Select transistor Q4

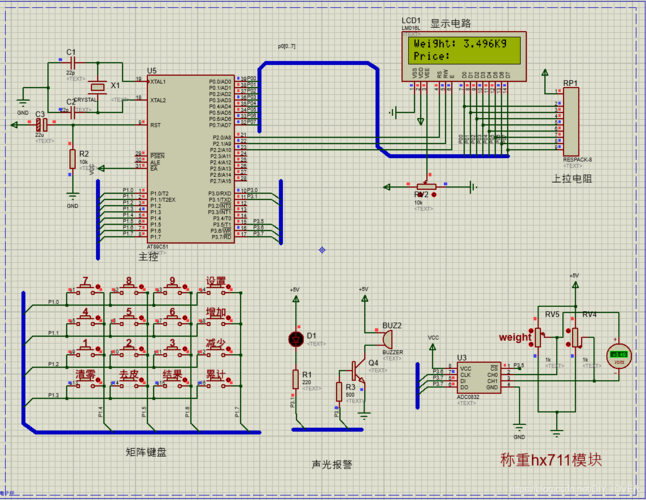click(357, 370)
